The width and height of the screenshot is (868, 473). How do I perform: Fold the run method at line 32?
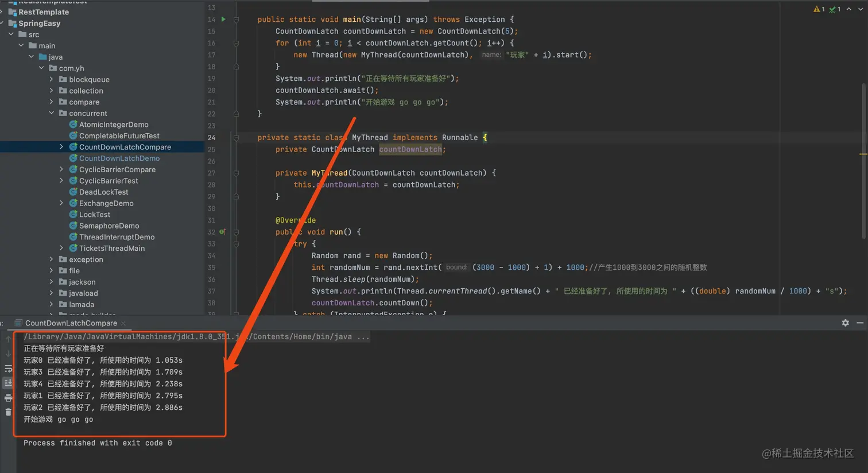pyautogui.click(x=236, y=232)
